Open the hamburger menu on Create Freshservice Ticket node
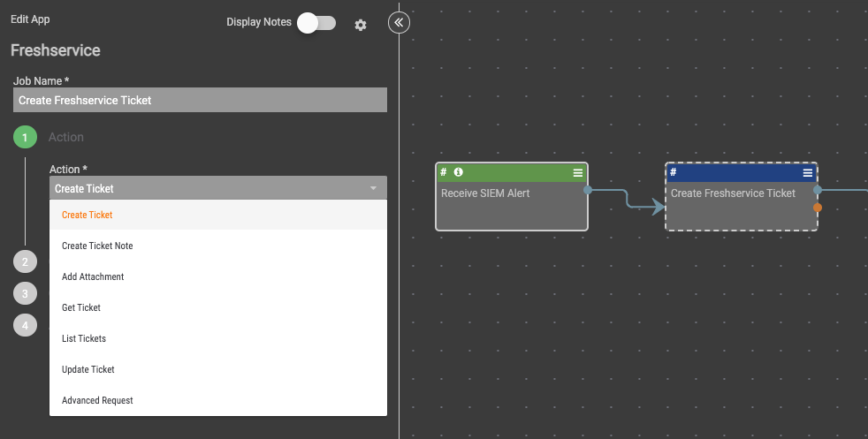The image size is (868, 439). [808, 173]
